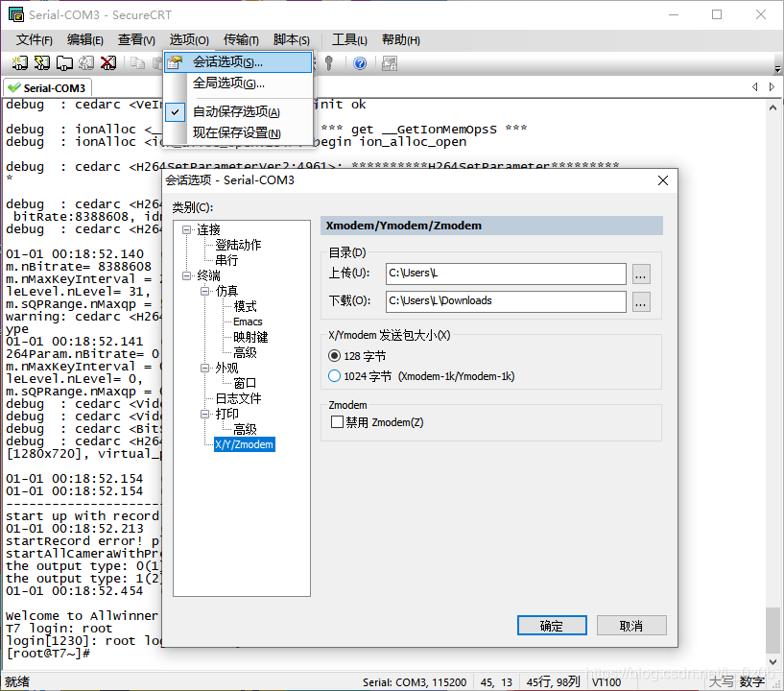Image resolution: width=784 pixels, height=691 pixels.
Task: Select X/Y/Zmodem in the category tree
Action: 244,444
